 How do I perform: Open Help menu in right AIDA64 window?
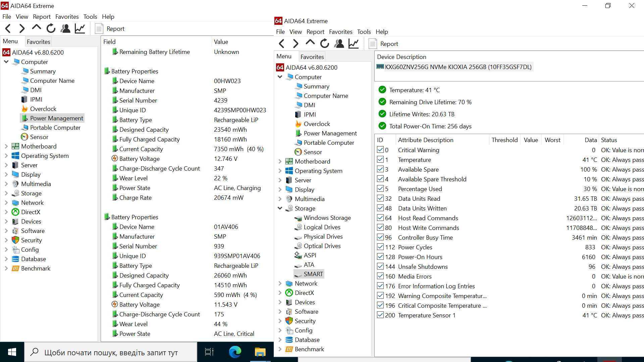point(382,32)
